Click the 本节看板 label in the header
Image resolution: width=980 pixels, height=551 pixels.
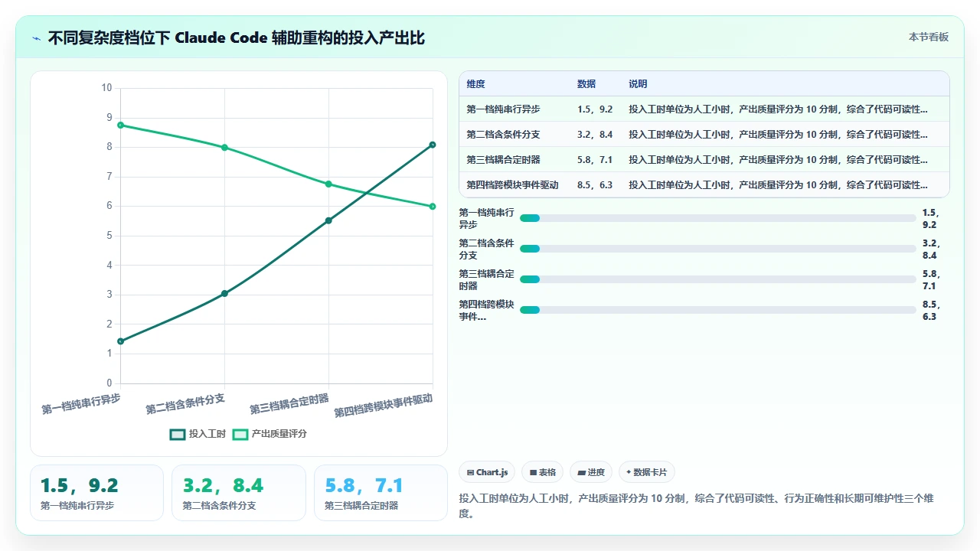[x=929, y=37]
